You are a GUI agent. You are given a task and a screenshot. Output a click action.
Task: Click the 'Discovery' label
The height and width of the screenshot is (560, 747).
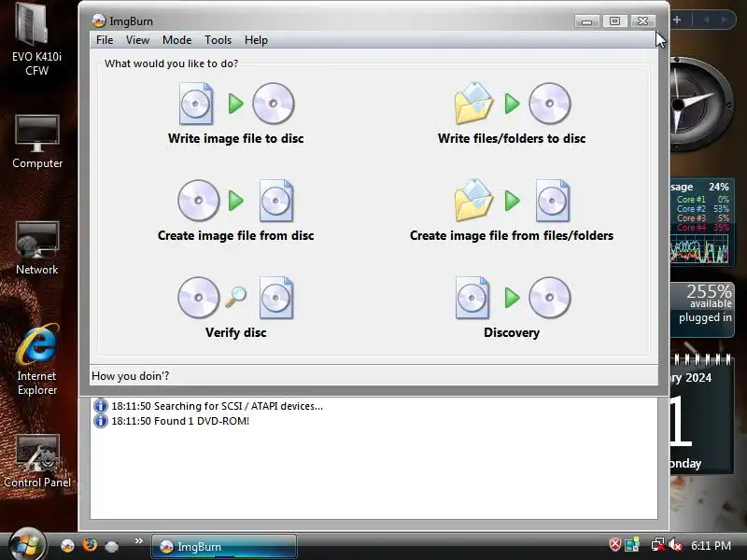click(x=512, y=333)
